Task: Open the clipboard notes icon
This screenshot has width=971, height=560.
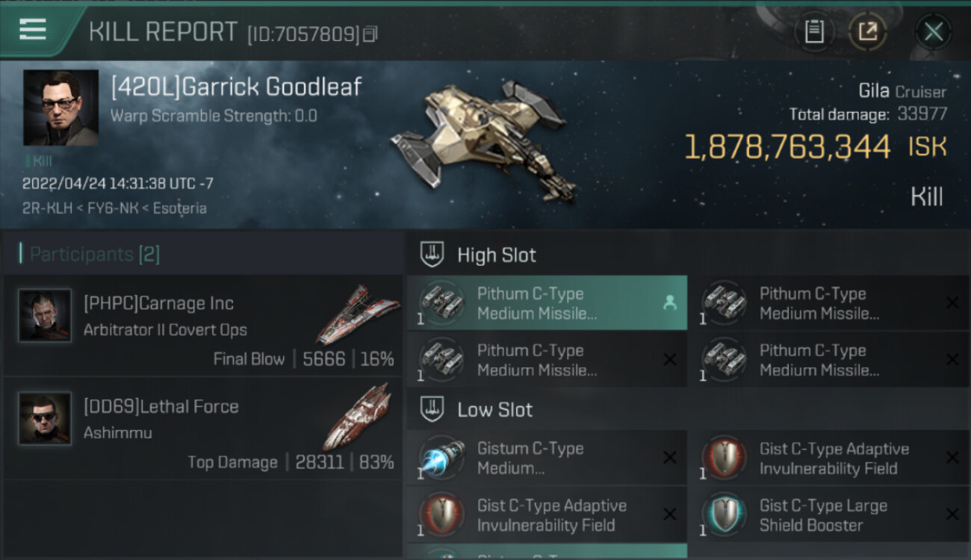Action: point(814,31)
